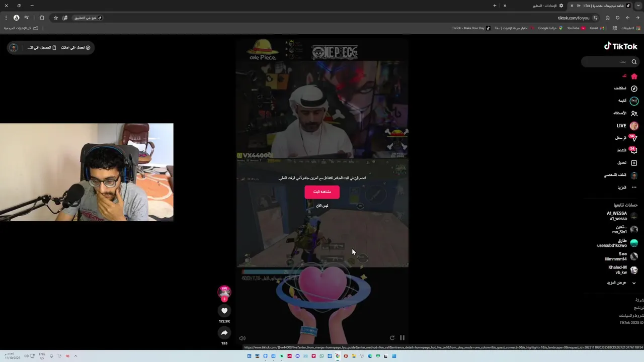Open the All Bookmarks folder

coord(21,28)
